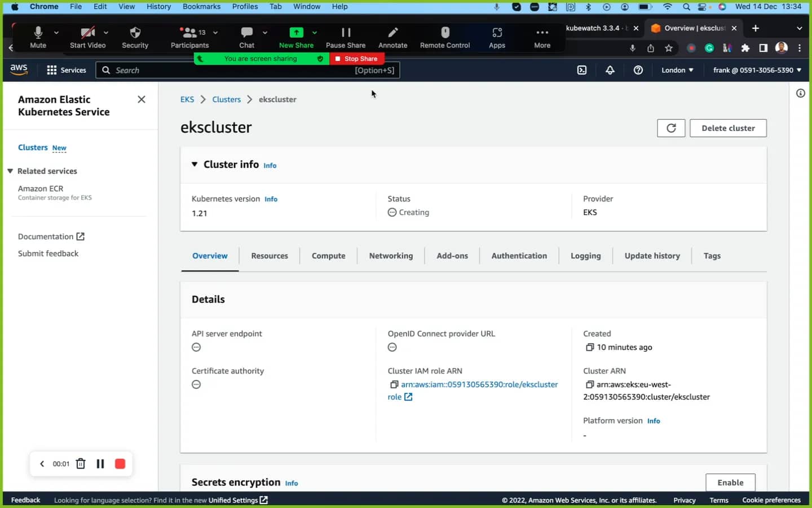This screenshot has width=812, height=508.
Task: Open Amazon ECR link
Action: [x=41, y=189]
